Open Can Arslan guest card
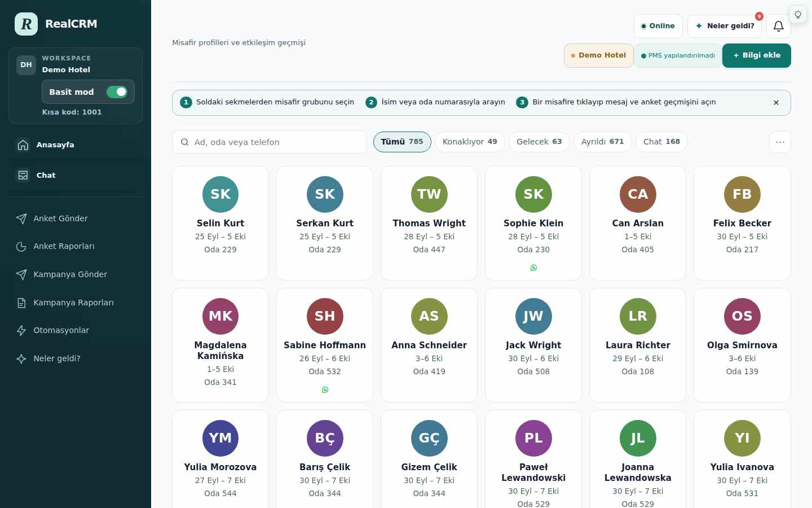The height and width of the screenshot is (508, 812). (x=638, y=223)
